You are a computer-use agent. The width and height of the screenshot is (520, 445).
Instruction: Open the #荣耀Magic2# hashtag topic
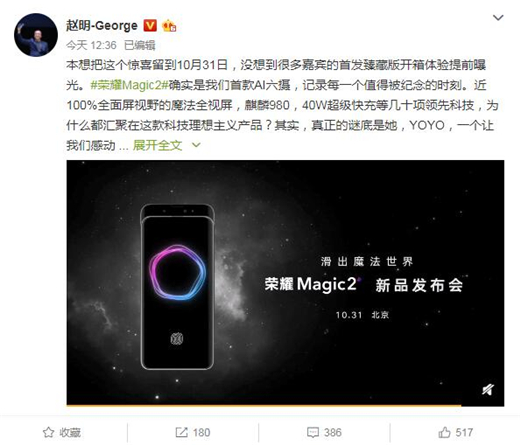point(129,85)
